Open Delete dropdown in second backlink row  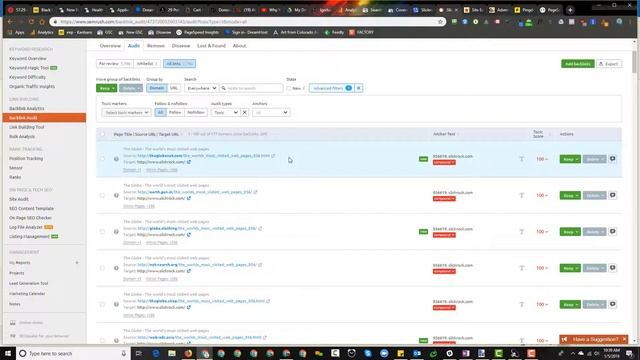(594, 195)
